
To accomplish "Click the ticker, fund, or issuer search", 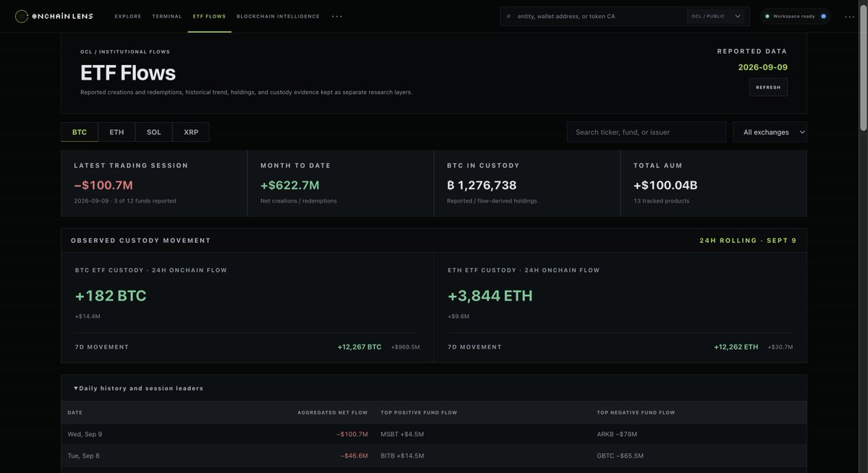I will [647, 132].
